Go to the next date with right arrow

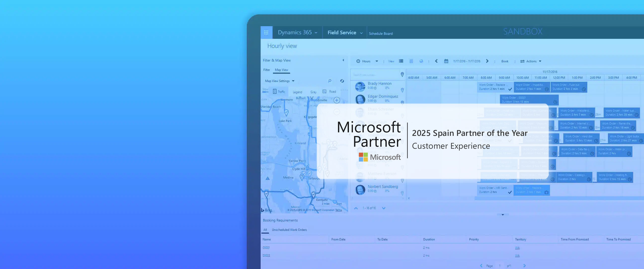coord(487,61)
